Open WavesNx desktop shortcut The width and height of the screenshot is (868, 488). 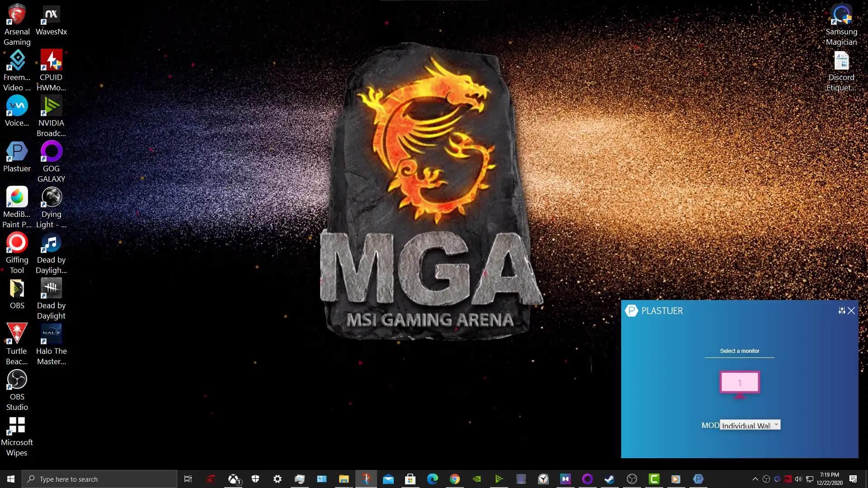pyautogui.click(x=51, y=20)
